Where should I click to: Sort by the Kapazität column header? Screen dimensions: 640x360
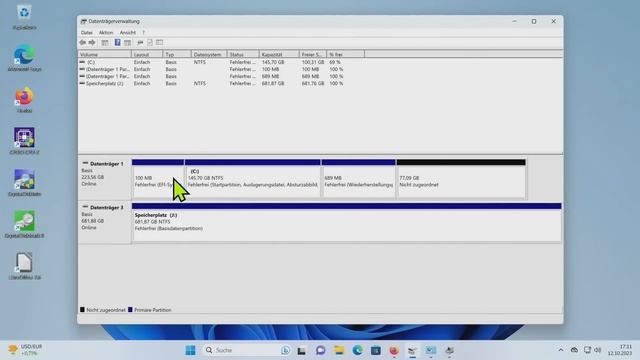(279, 54)
